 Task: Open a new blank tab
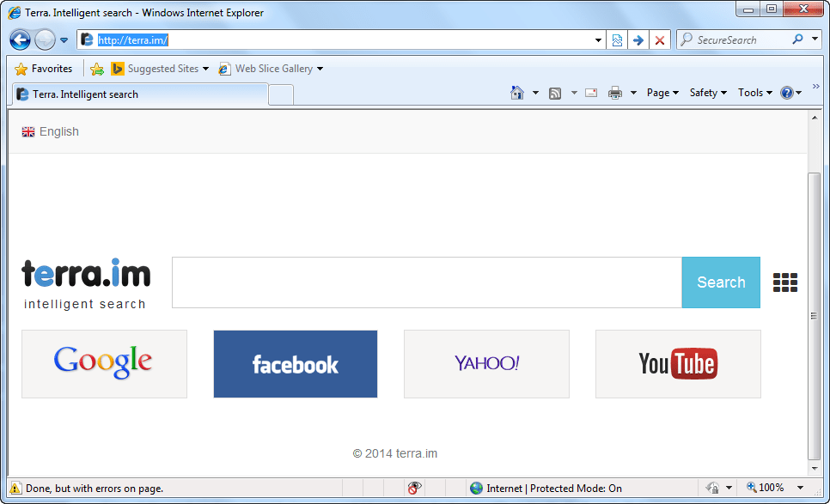281,95
